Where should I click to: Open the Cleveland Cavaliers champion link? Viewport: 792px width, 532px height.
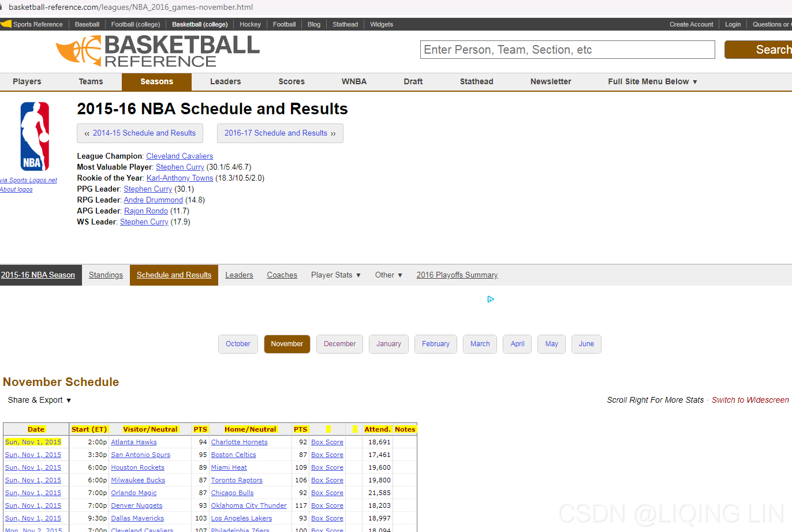(x=180, y=156)
